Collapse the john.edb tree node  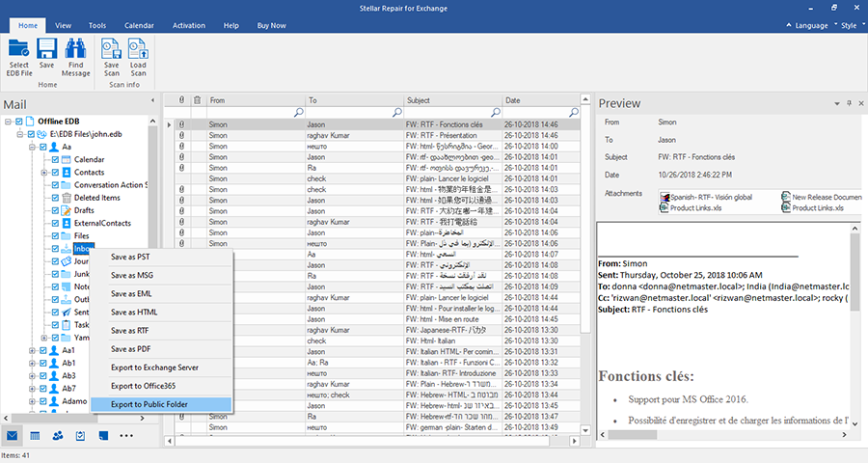coord(20,134)
